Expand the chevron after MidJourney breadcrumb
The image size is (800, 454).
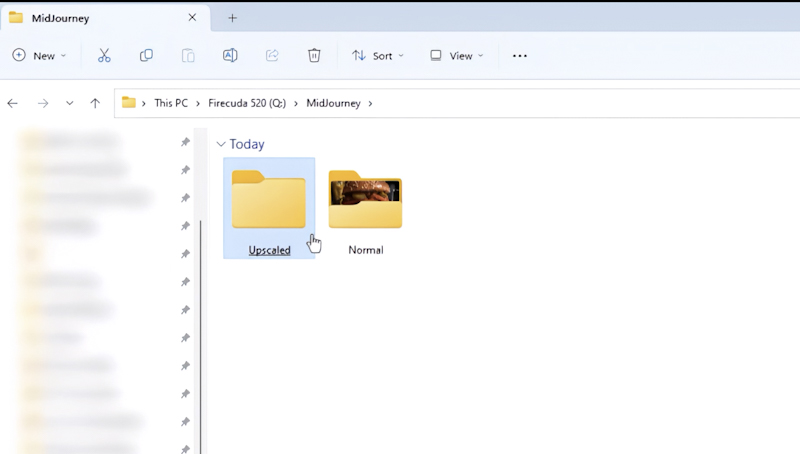[x=370, y=104]
